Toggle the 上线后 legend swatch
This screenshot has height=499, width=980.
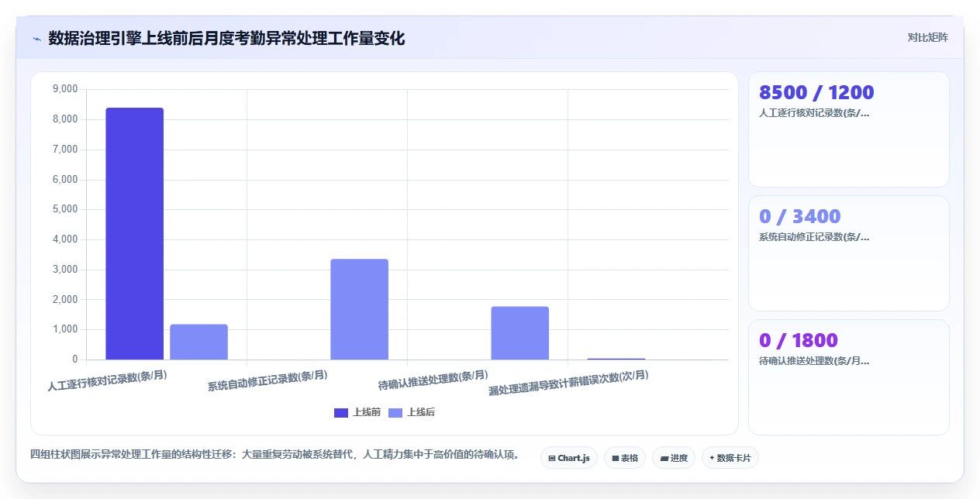(395, 412)
